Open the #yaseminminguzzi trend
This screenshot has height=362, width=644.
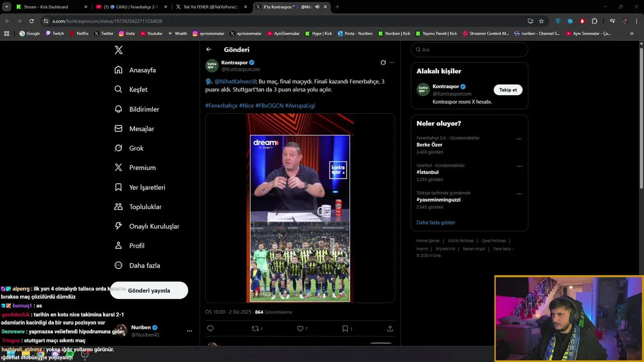pos(438,200)
